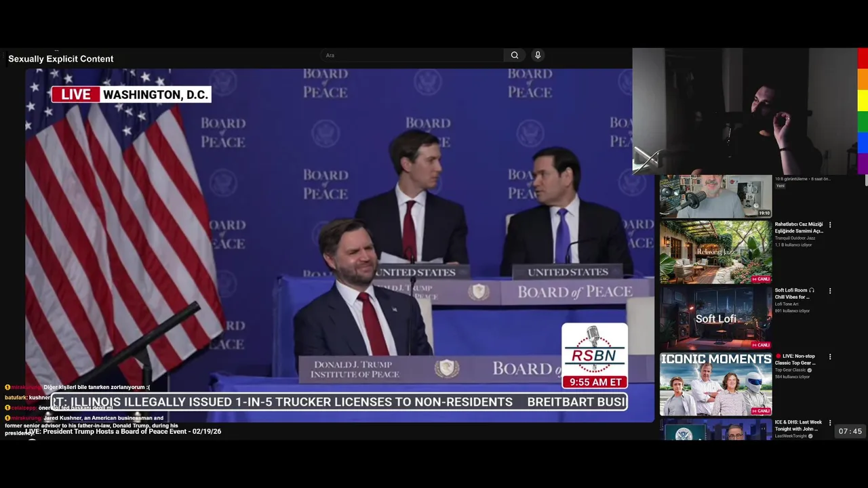Open options menu for Rahatlatıcı Caz Müziği video
Viewport: 868px width, 488px height.
point(830,225)
